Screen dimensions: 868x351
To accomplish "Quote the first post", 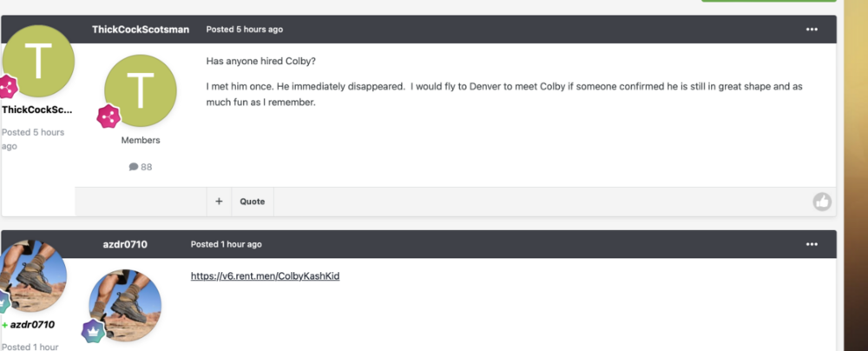I will point(252,202).
